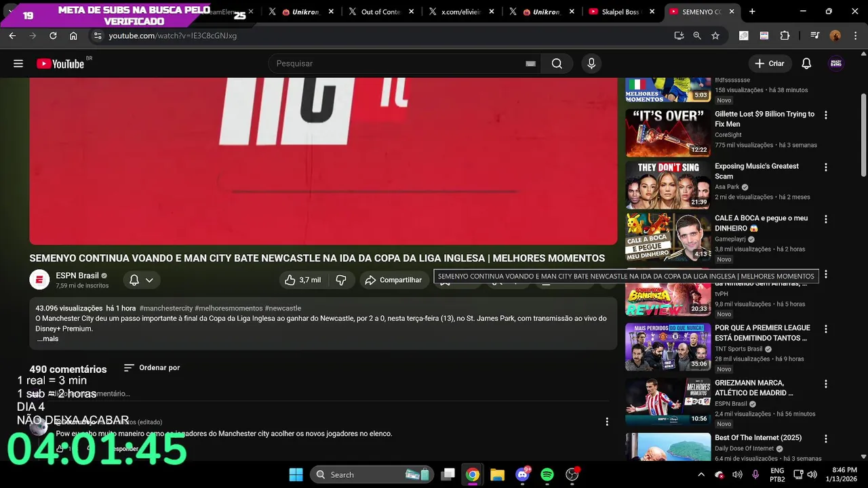This screenshot has height=488, width=868.
Task: Click the search magnifier button on YouTube
Action: pos(557,64)
